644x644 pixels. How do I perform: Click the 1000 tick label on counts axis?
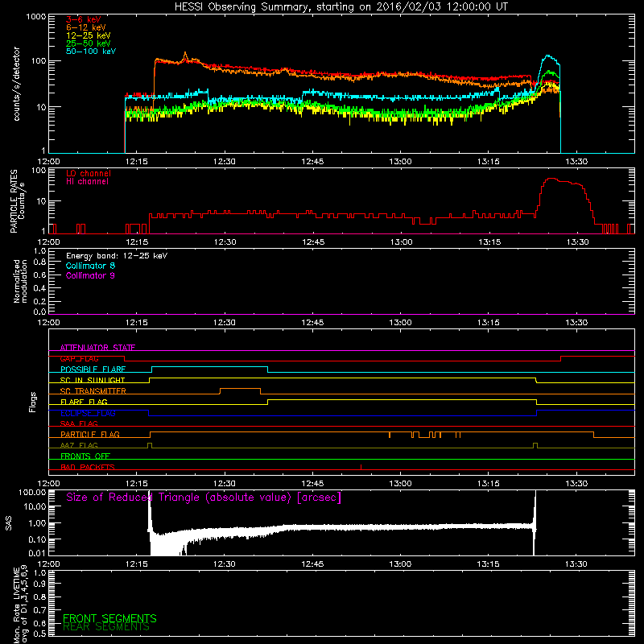pos(36,17)
